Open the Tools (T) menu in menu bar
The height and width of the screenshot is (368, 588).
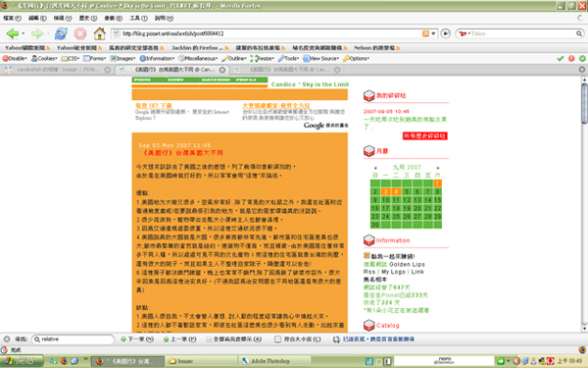click(139, 18)
